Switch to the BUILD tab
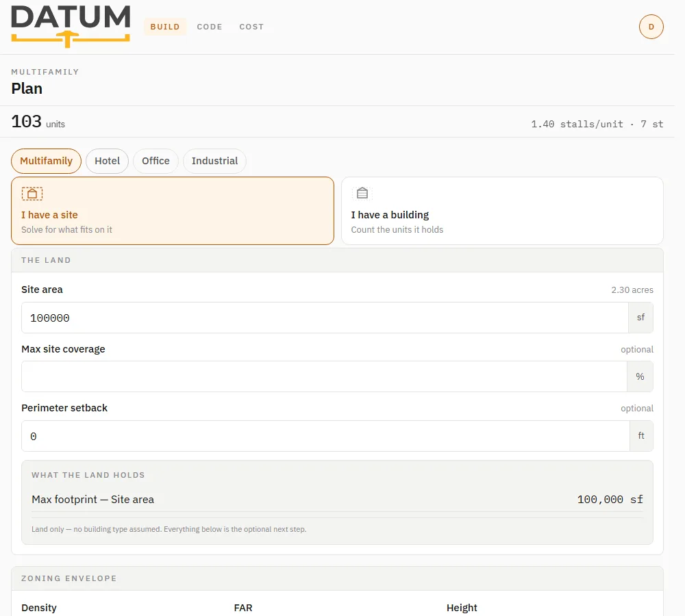 pos(165,27)
